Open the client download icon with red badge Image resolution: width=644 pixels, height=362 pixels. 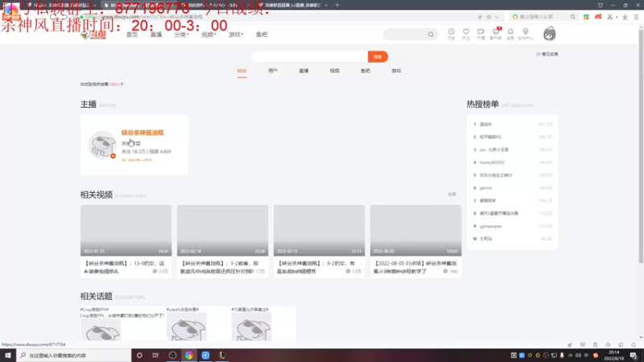496,31
